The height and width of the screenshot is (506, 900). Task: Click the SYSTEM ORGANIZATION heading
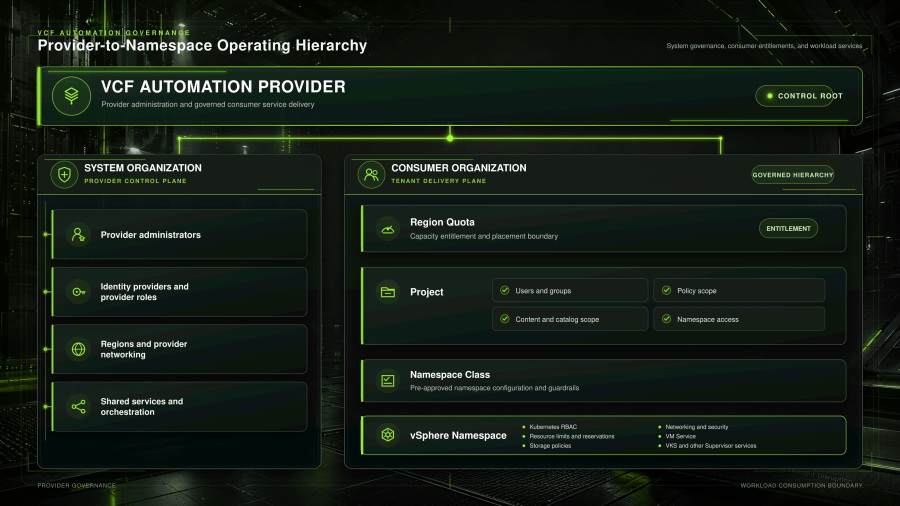point(143,168)
